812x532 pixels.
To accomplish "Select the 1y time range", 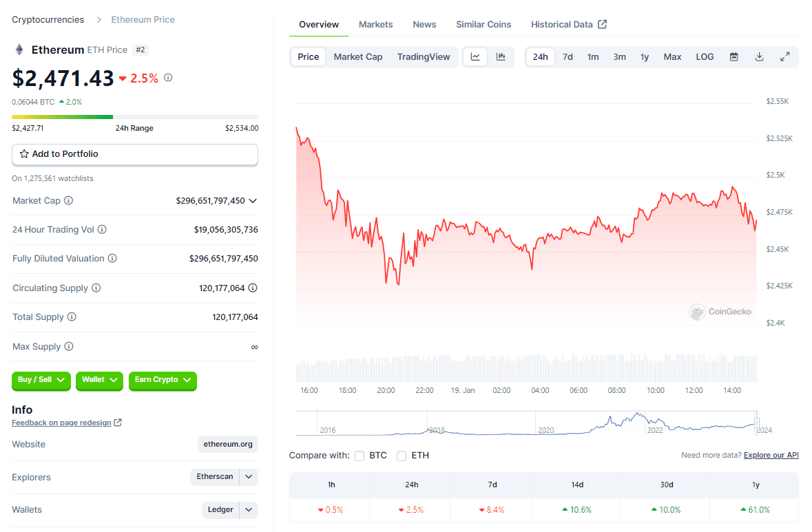I will 645,57.
